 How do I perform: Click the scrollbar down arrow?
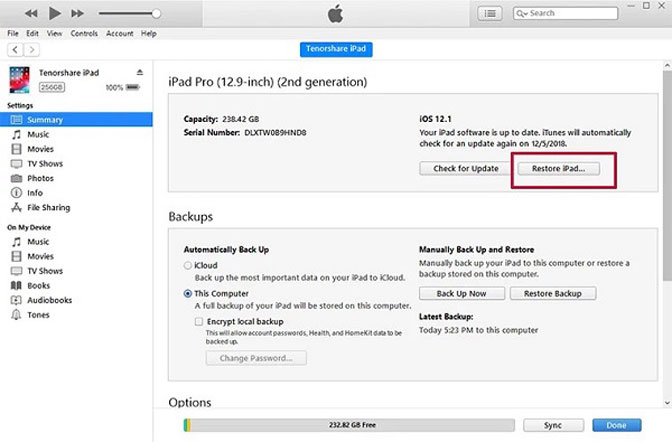tap(667, 403)
